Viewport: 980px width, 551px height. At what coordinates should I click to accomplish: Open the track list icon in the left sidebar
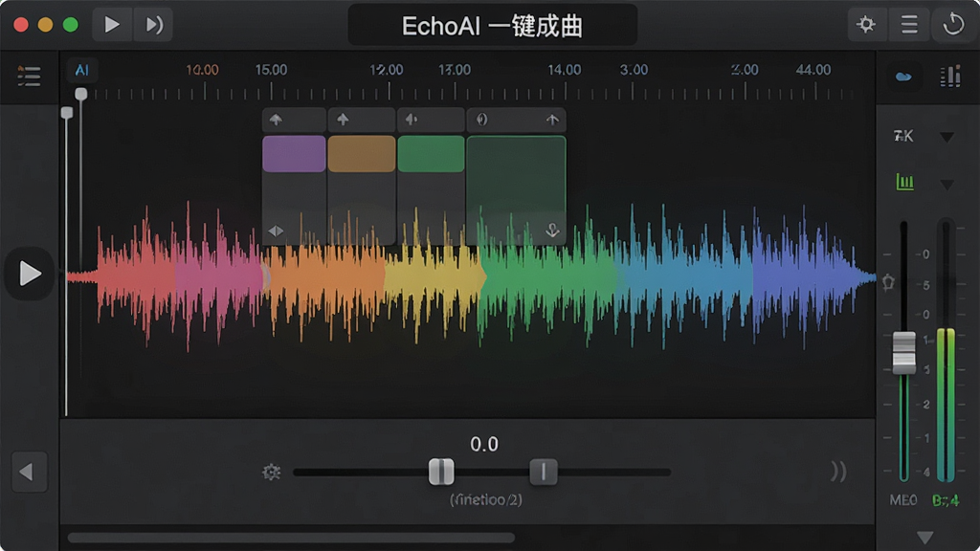click(29, 77)
